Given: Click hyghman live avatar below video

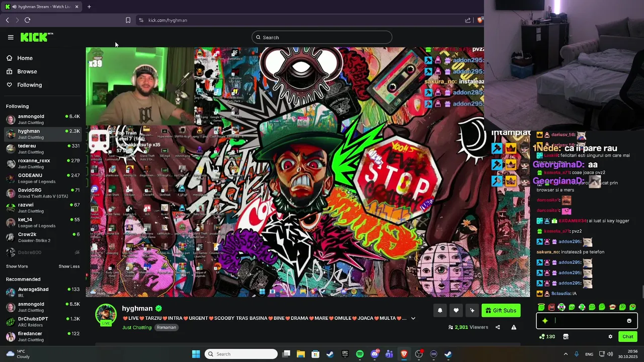Looking at the screenshot, I should click(x=106, y=314).
